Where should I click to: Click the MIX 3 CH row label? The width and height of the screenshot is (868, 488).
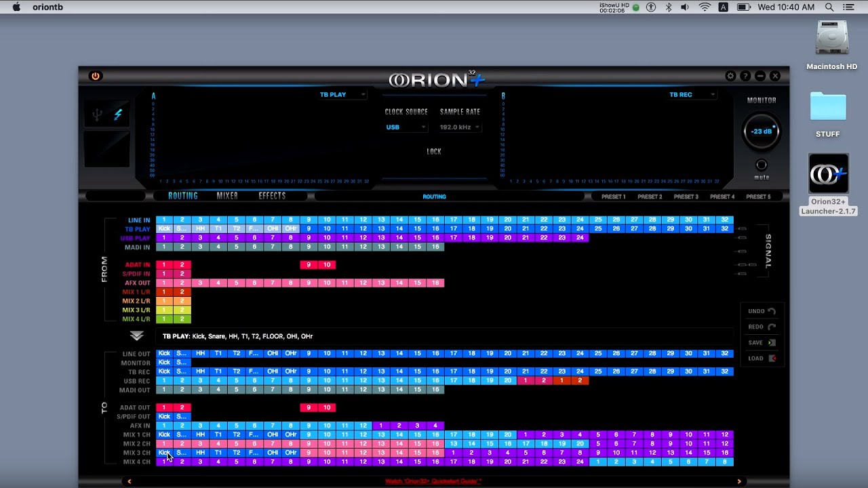(x=137, y=453)
